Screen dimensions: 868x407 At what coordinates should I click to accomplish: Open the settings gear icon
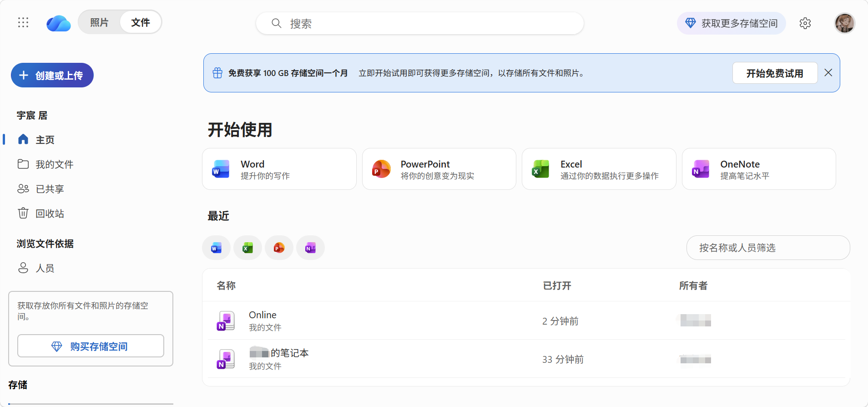805,23
